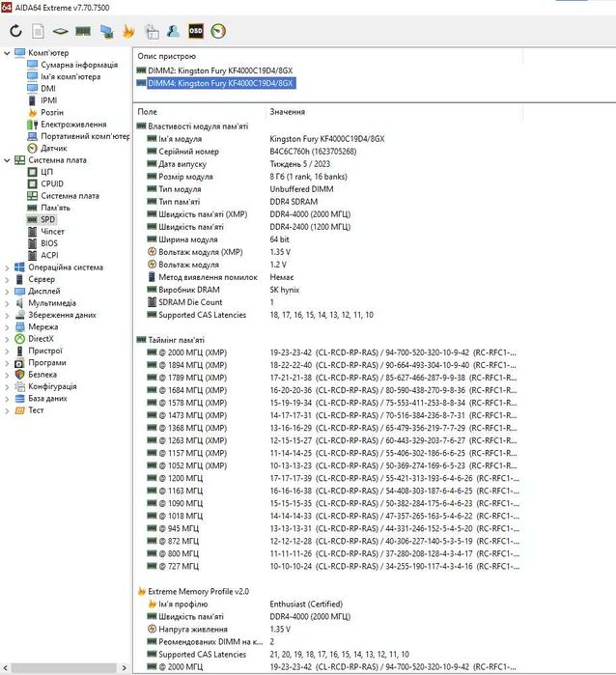Image resolution: width=616 pixels, height=675 pixels.
Task: Select Сумарна інформація in the tree
Action: pos(79,65)
